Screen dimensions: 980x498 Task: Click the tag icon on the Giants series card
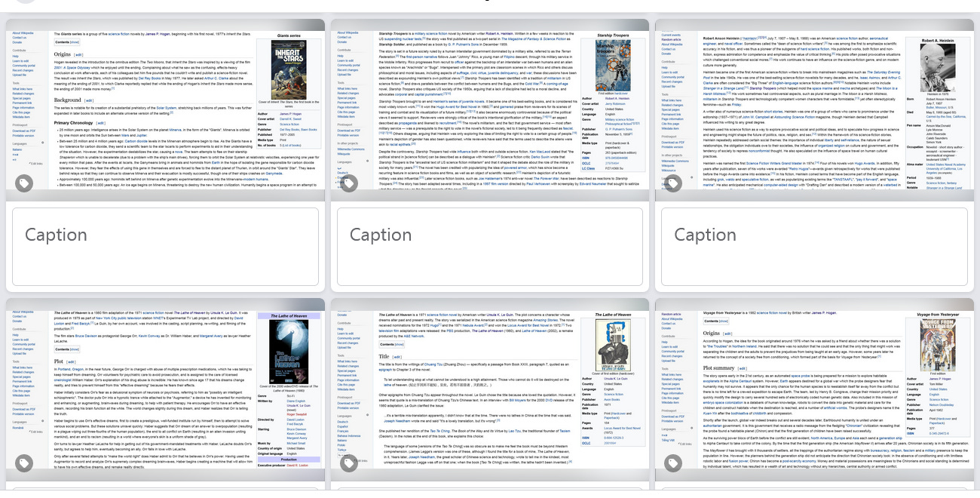click(24, 183)
